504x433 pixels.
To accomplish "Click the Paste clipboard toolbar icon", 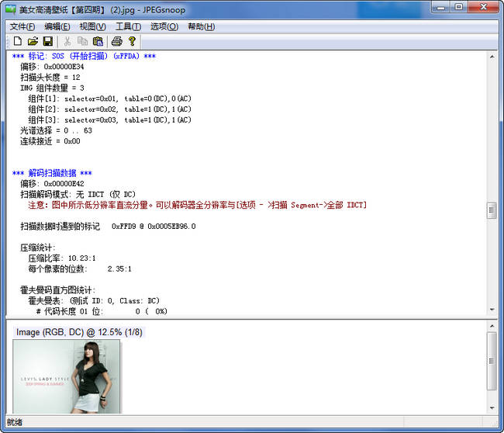I will point(98,41).
